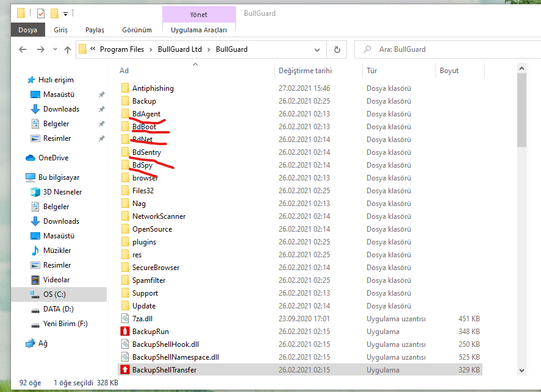Open pinned Masaüstü under Hızlı erişim

pyautogui.click(x=59, y=94)
